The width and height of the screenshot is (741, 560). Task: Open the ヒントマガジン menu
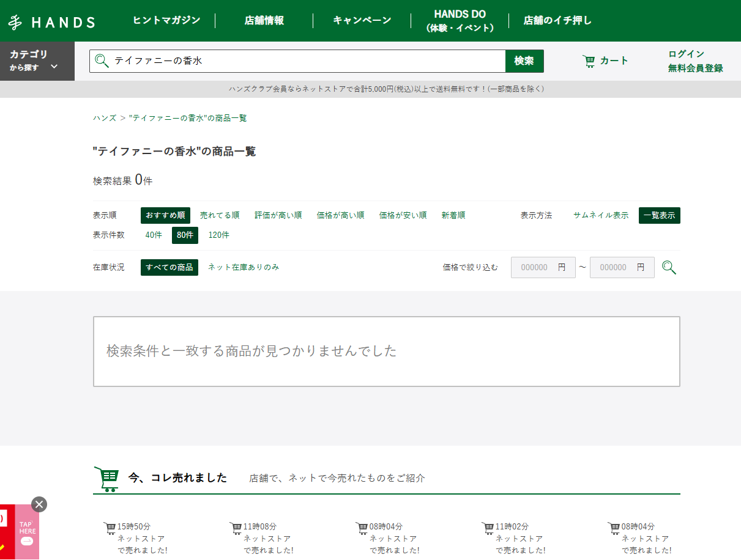point(166,20)
